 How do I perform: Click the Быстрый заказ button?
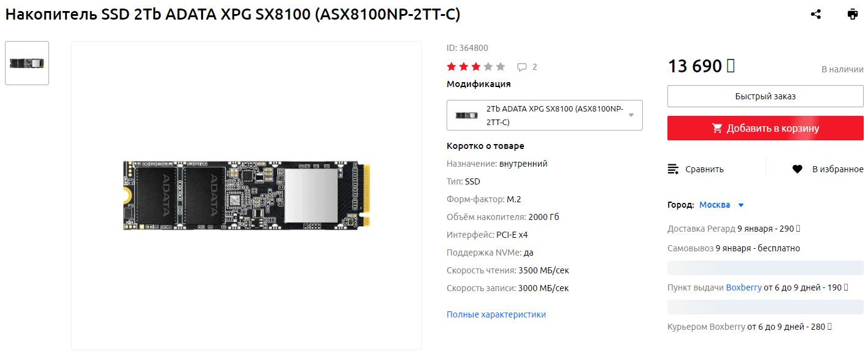coord(766,96)
